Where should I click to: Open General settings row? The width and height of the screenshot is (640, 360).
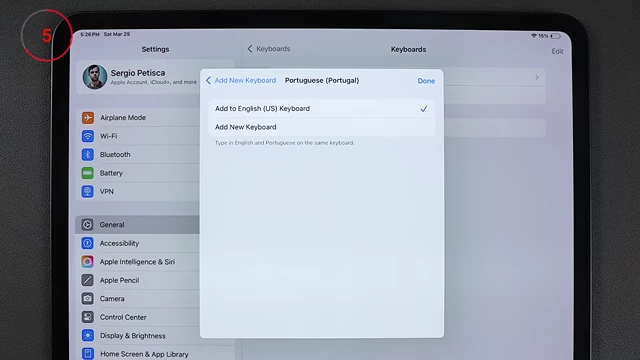(x=138, y=224)
